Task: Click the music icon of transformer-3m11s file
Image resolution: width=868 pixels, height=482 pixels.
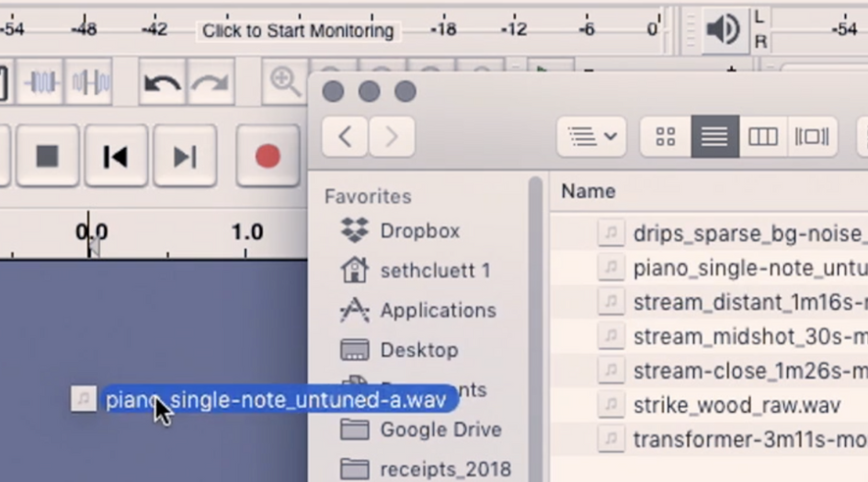Action: click(611, 440)
